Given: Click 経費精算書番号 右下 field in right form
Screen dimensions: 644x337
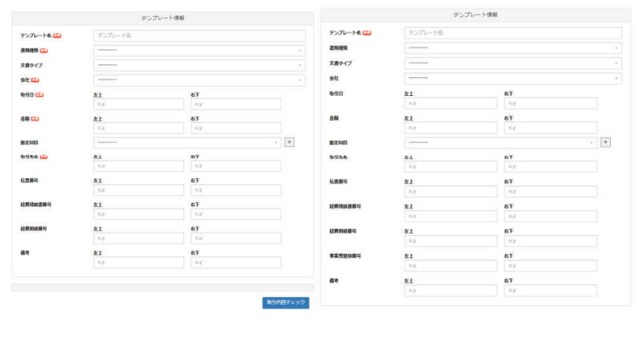Looking at the screenshot, I should point(551,216).
